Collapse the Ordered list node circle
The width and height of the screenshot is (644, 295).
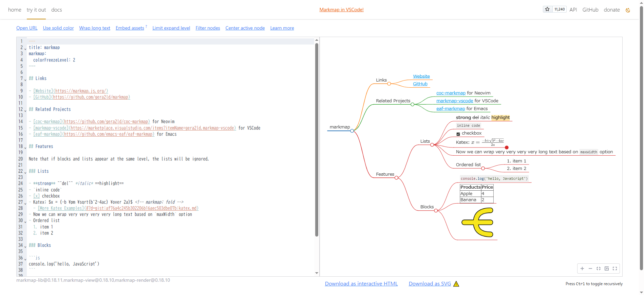tap(483, 168)
